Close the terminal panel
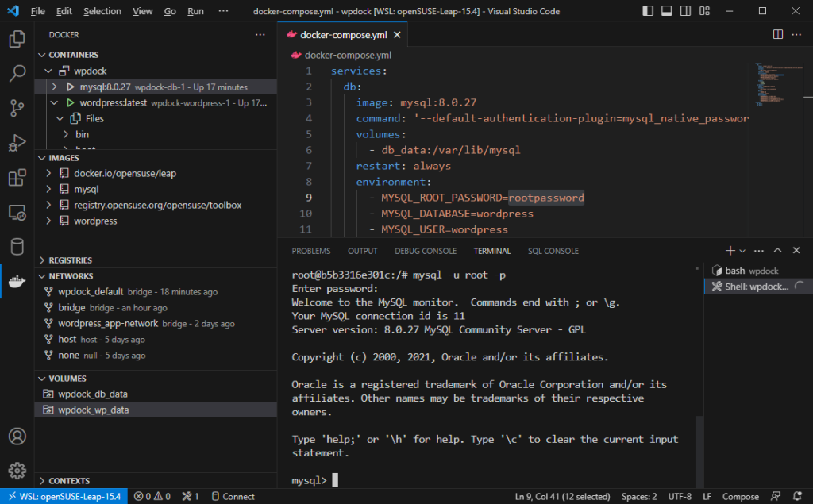This screenshot has height=504, width=813. click(x=796, y=251)
